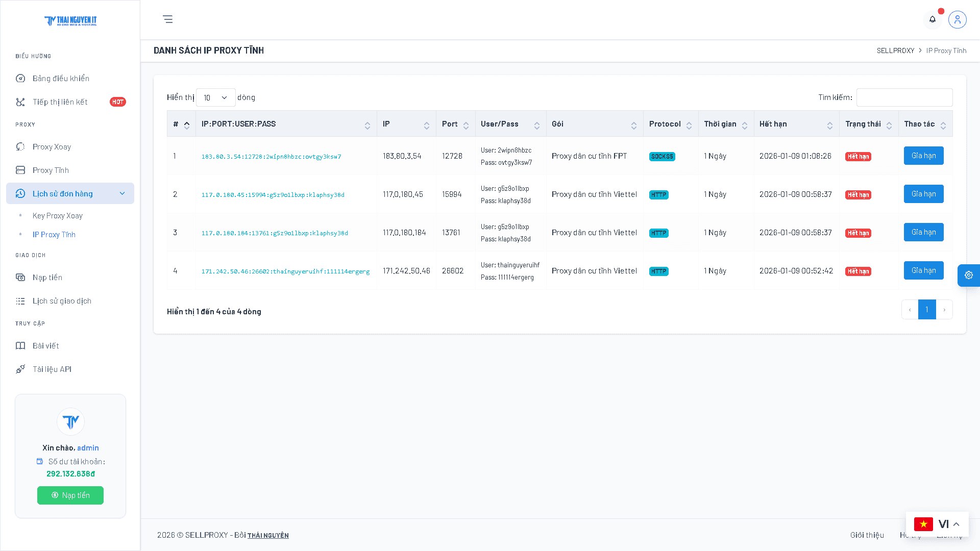
Task: Open the rows-per-page 10 dropdown
Action: click(215, 97)
